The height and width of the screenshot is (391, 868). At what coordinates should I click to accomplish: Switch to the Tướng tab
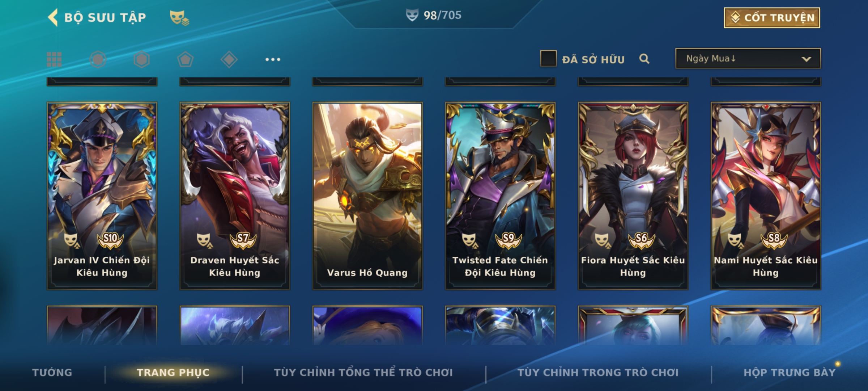point(52,373)
